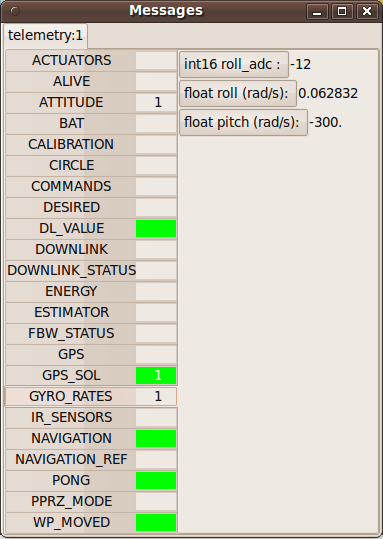Click the green DL_VALUE activity indicator

(156, 229)
